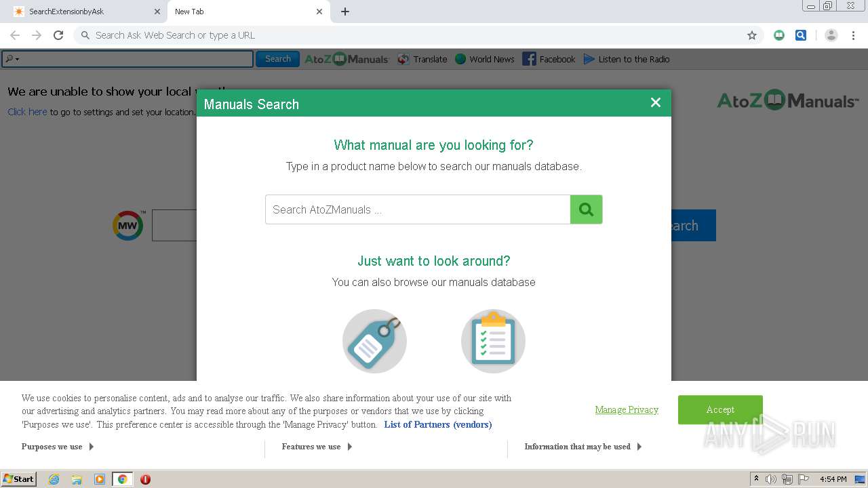Click the Search AtoZManuals input field
Image resolution: width=868 pixels, height=488 pixels.
[418, 209]
